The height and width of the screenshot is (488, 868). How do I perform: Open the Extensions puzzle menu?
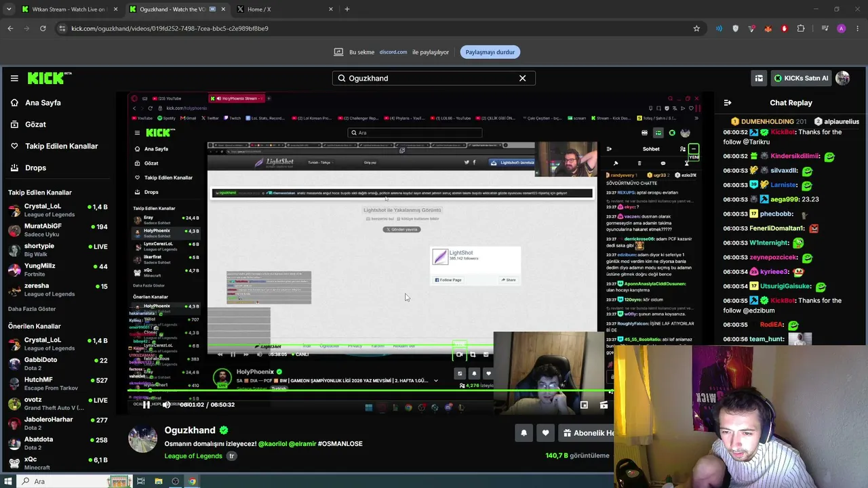801,28
